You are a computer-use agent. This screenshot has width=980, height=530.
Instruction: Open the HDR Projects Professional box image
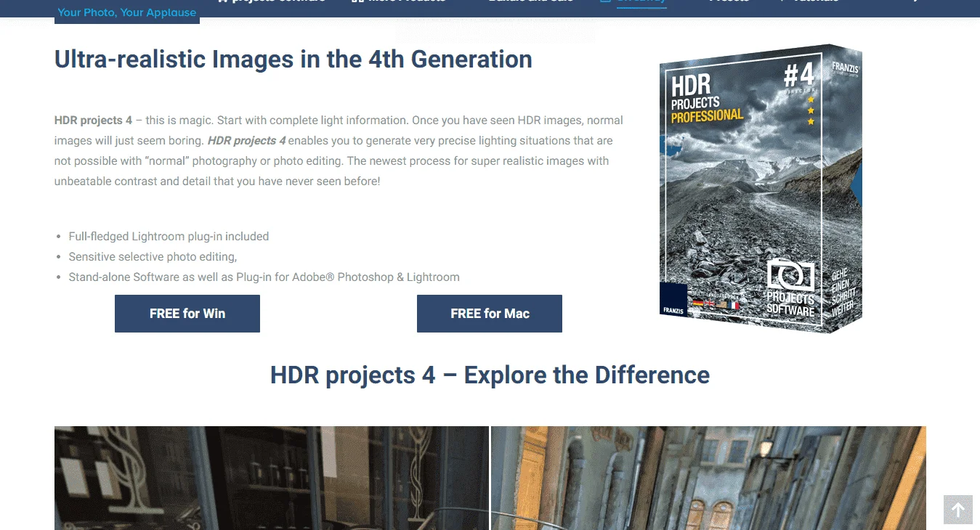click(761, 189)
